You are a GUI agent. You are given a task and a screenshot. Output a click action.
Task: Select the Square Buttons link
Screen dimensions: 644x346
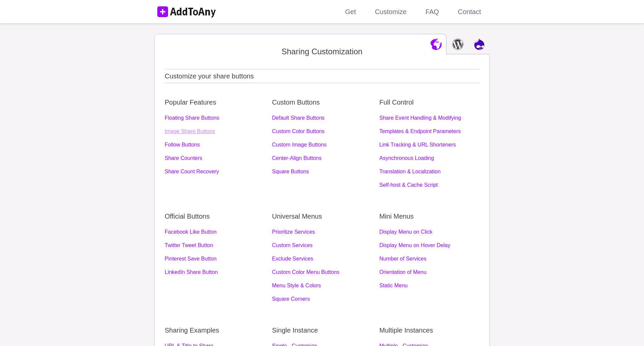coord(290,171)
